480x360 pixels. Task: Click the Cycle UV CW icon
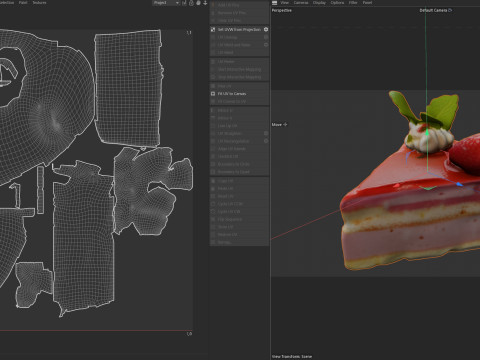click(x=213, y=212)
